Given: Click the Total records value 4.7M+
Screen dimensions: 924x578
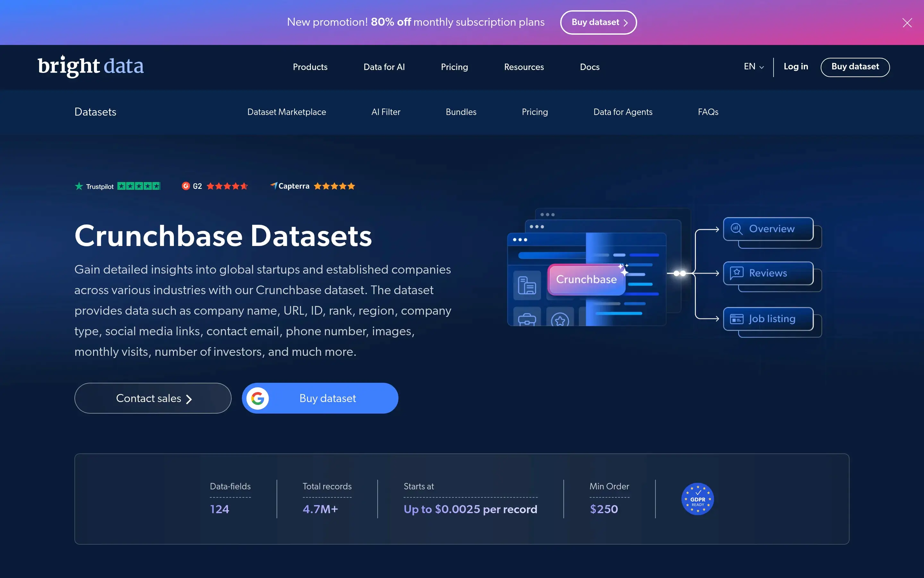Looking at the screenshot, I should tap(320, 509).
